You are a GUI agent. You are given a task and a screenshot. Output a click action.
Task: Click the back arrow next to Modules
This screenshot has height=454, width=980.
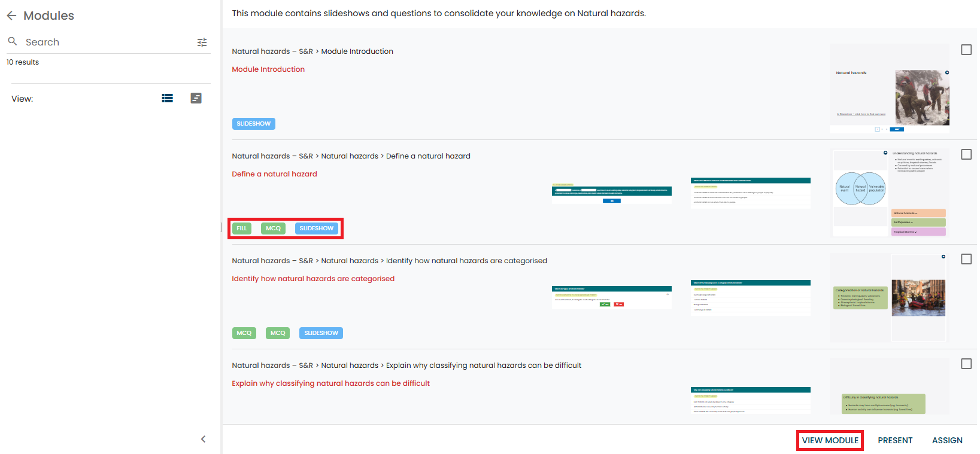(x=11, y=16)
